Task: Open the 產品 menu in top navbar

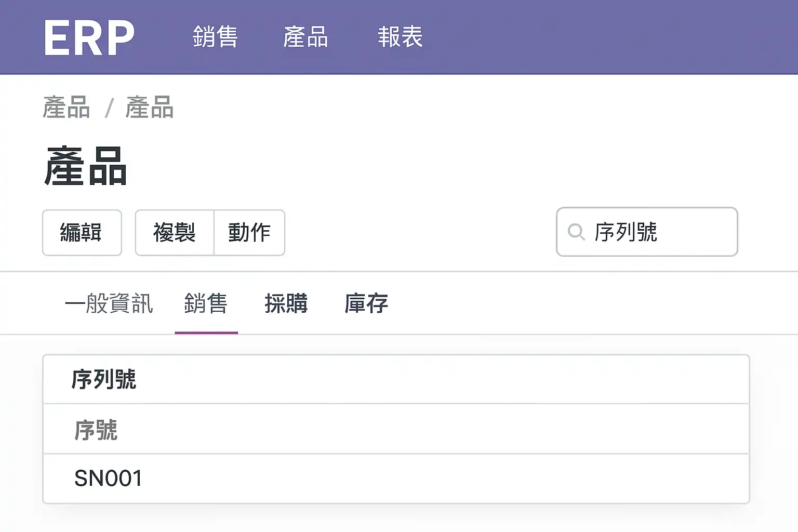Action: 305,37
